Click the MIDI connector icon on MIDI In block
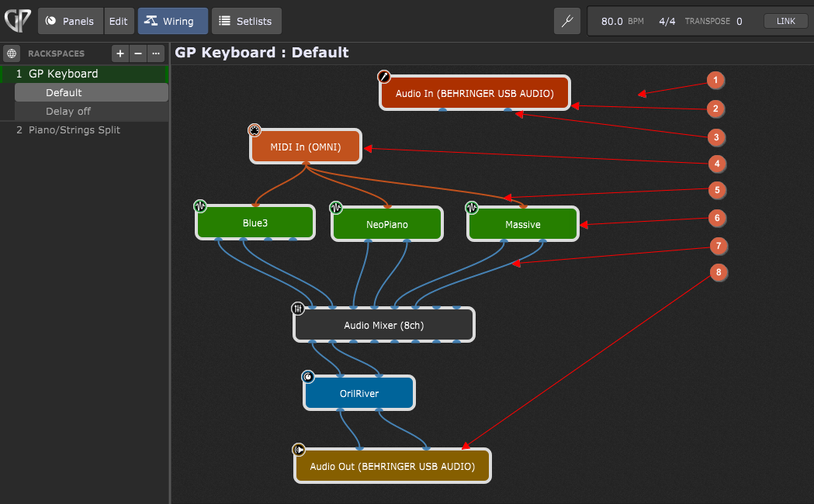 pyautogui.click(x=255, y=130)
